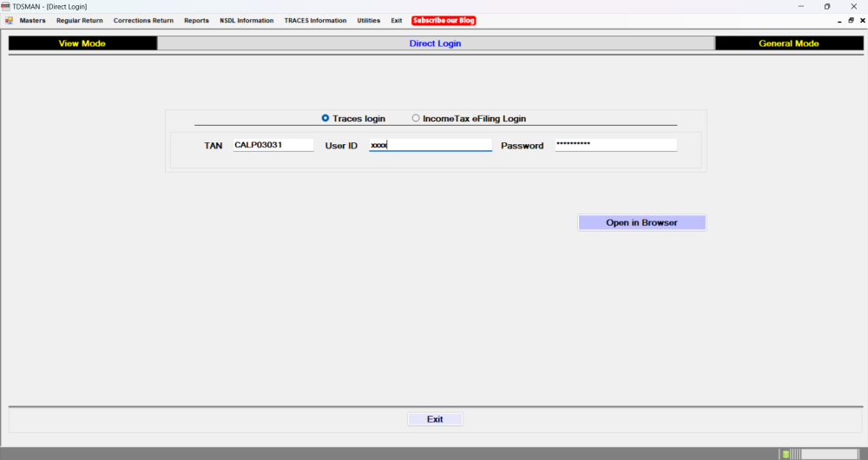
Task: Minimize the inner Direct Login window
Action: tap(839, 21)
